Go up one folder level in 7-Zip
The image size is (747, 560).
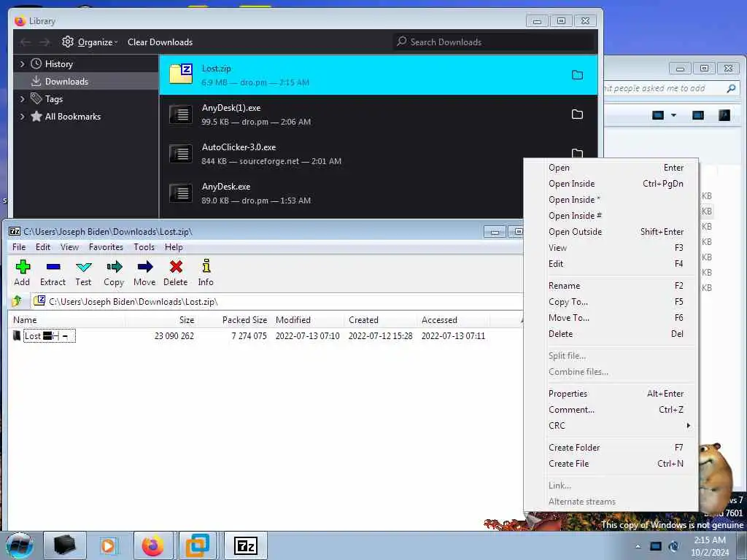point(18,301)
